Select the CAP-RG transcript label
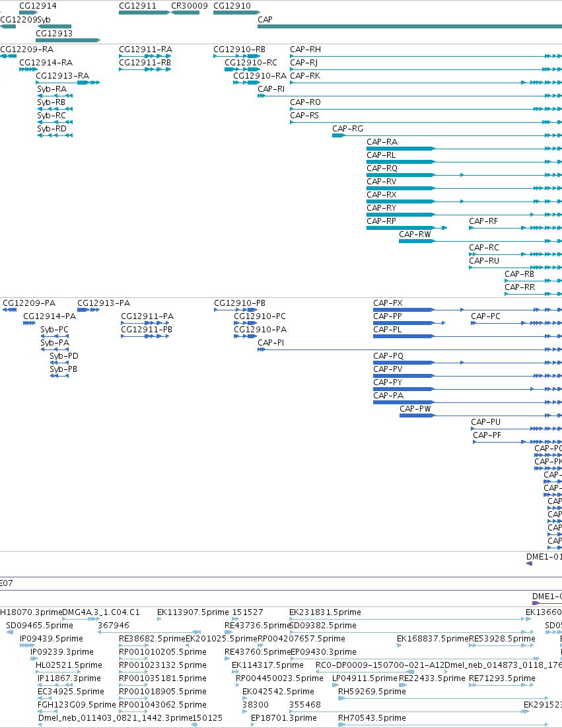 (x=347, y=129)
